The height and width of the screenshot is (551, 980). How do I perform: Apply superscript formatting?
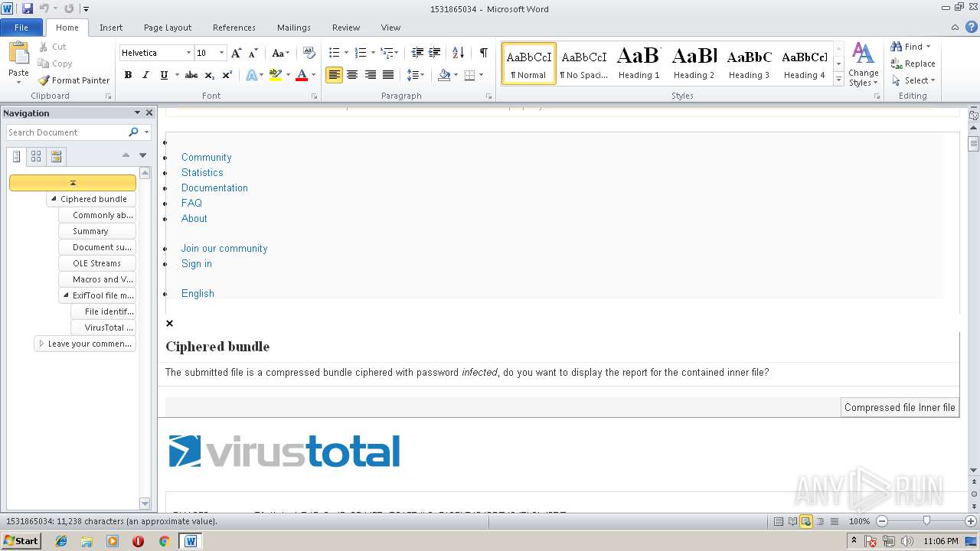227,75
